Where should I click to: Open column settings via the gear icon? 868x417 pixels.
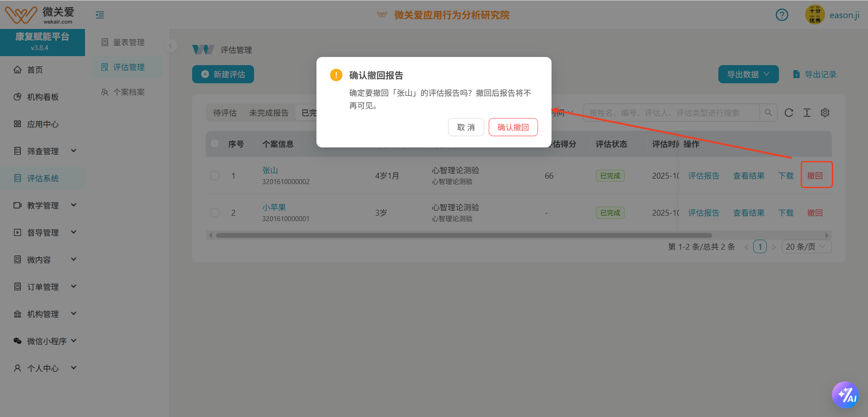(x=825, y=113)
